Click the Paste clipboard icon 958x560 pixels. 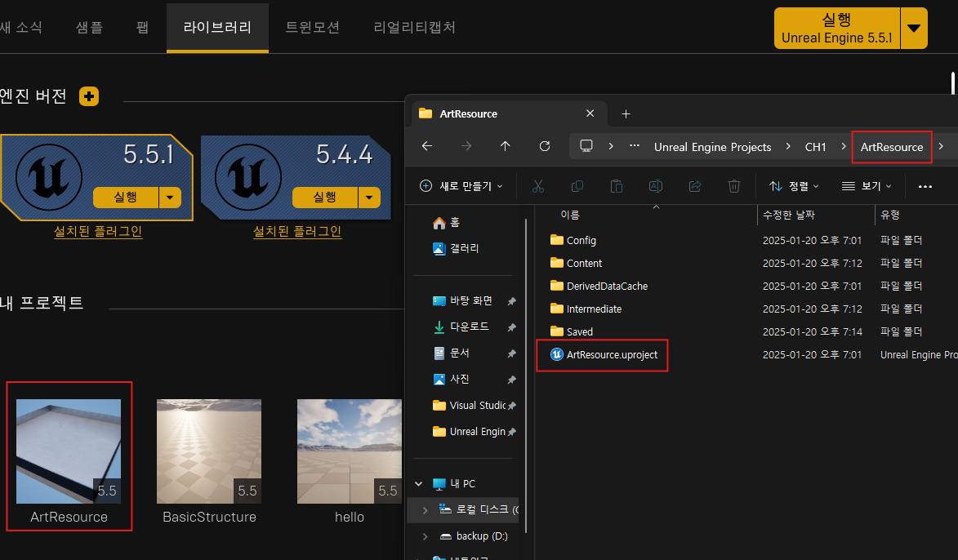coord(617,186)
